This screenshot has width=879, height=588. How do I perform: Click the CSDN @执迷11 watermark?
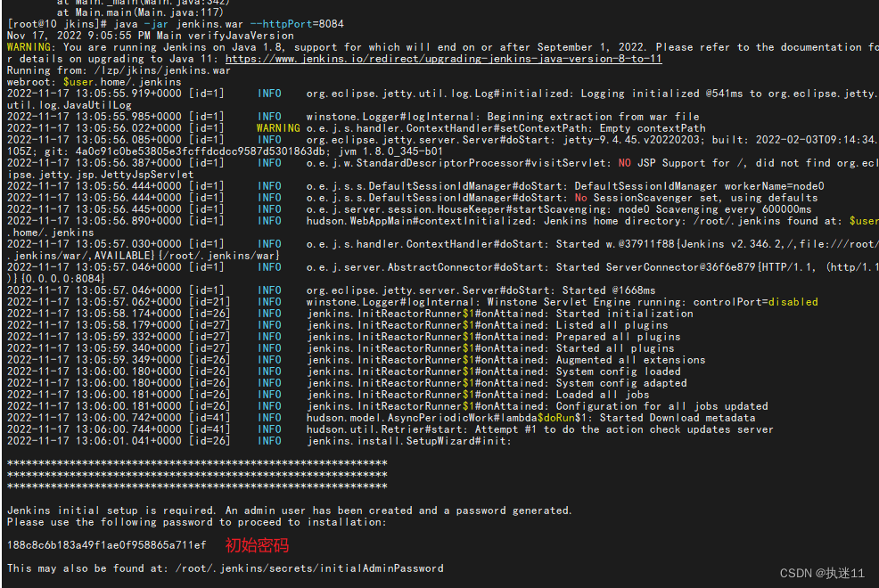(822, 573)
